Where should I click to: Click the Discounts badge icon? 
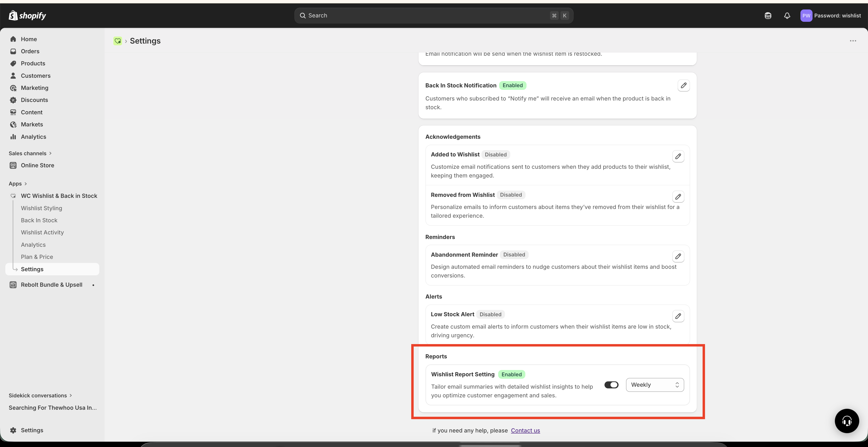coord(13,100)
